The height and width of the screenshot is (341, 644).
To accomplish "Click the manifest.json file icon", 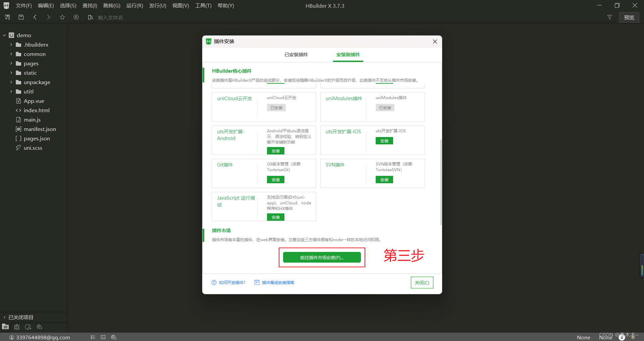I will 18,129.
